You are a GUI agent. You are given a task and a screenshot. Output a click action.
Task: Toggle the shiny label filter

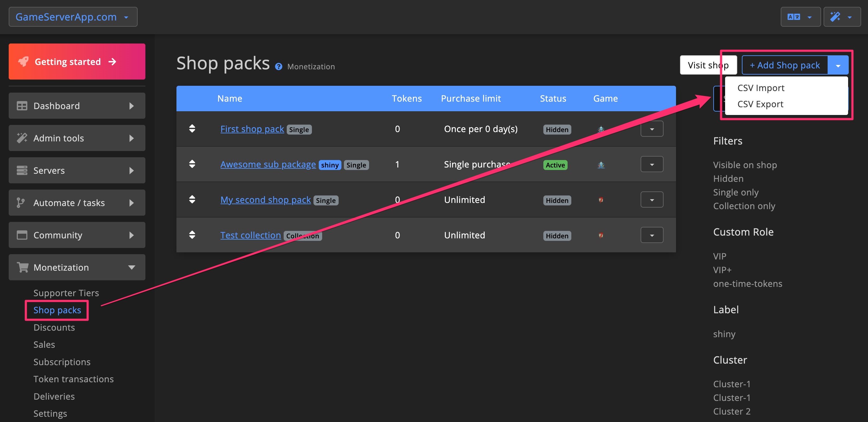click(724, 334)
